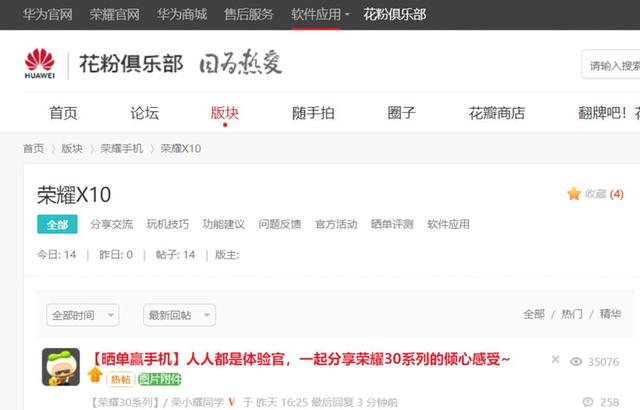
Task: Click the 帖子: 14 statistic
Action: (176, 255)
